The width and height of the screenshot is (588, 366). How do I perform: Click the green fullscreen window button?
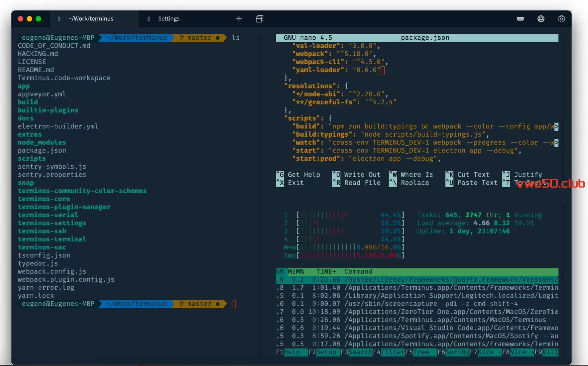point(38,19)
